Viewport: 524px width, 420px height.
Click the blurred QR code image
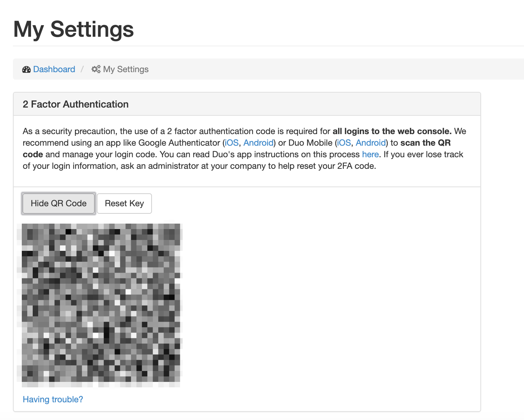pos(100,305)
